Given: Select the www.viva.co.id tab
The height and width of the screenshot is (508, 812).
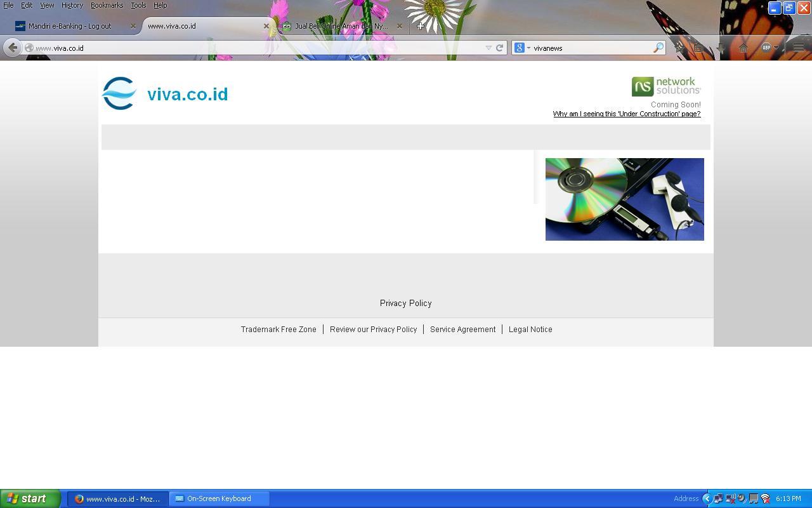Looking at the screenshot, I should [x=208, y=26].
